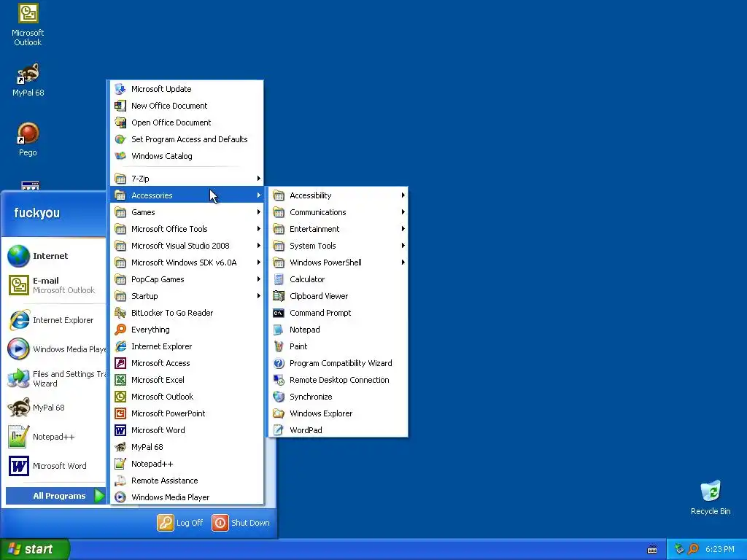Click the Synchronize icon
Image resolution: width=747 pixels, height=560 pixels.
pyautogui.click(x=279, y=397)
